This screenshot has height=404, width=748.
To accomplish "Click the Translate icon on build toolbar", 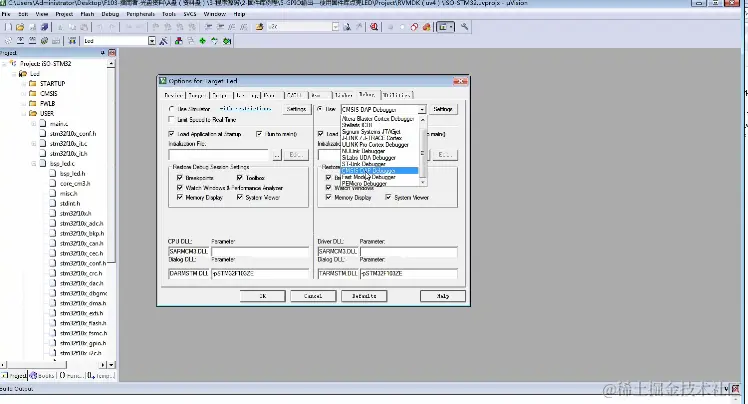I will tap(8, 41).
